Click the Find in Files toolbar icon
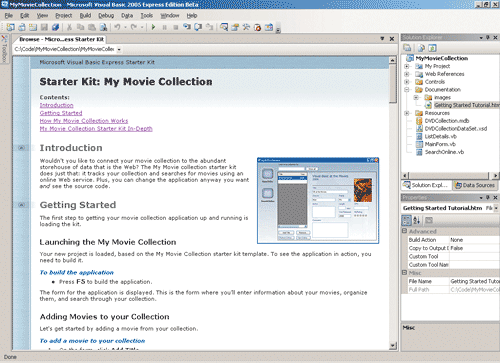 [x=104, y=27]
